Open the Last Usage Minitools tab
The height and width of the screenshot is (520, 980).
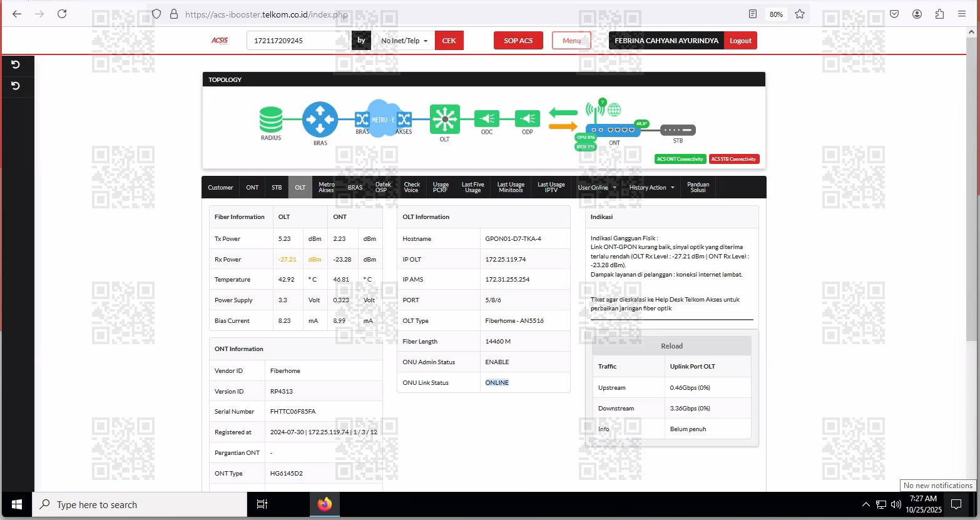tap(511, 188)
